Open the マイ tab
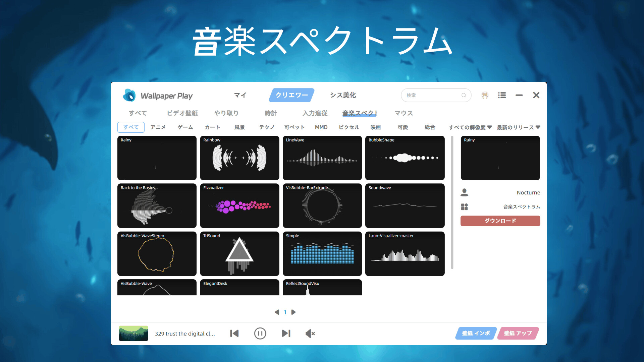Image resolution: width=644 pixels, height=362 pixels. 240,95
